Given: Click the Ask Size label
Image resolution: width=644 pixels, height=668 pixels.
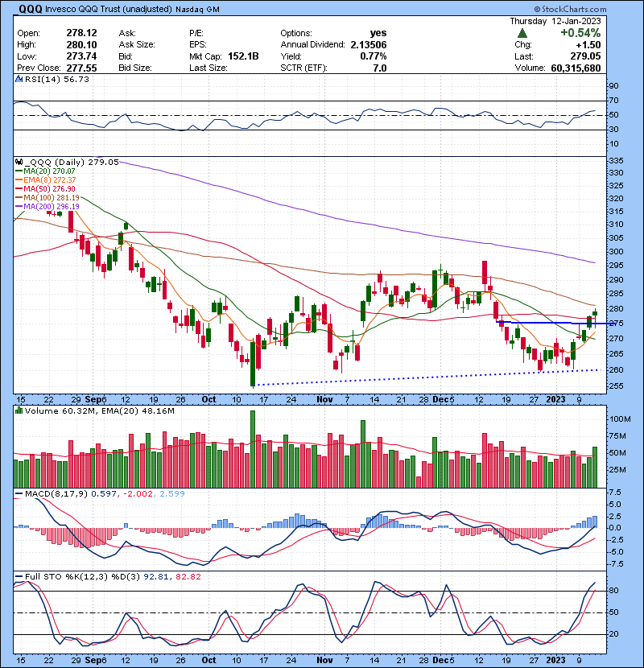Looking at the screenshot, I should click(x=137, y=45).
